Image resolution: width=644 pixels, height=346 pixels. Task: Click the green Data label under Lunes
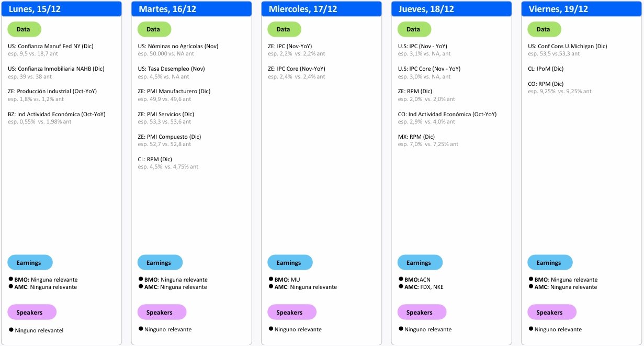[x=24, y=29]
